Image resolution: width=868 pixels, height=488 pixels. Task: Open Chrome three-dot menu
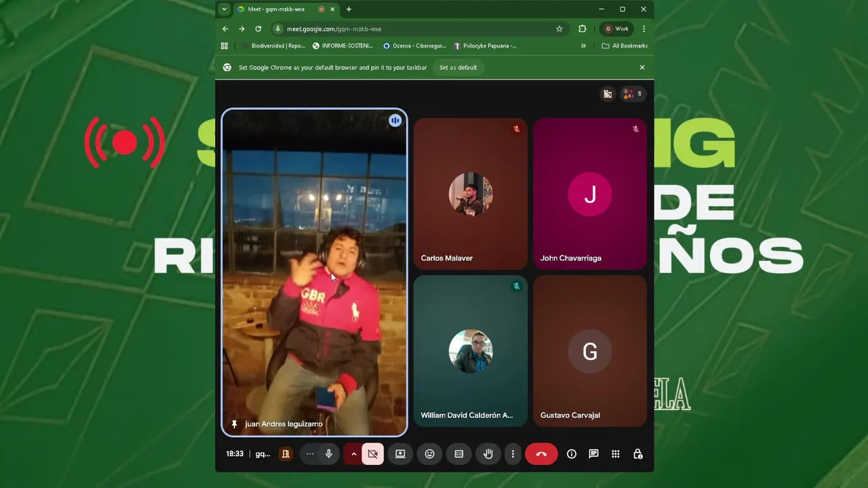[644, 29]
